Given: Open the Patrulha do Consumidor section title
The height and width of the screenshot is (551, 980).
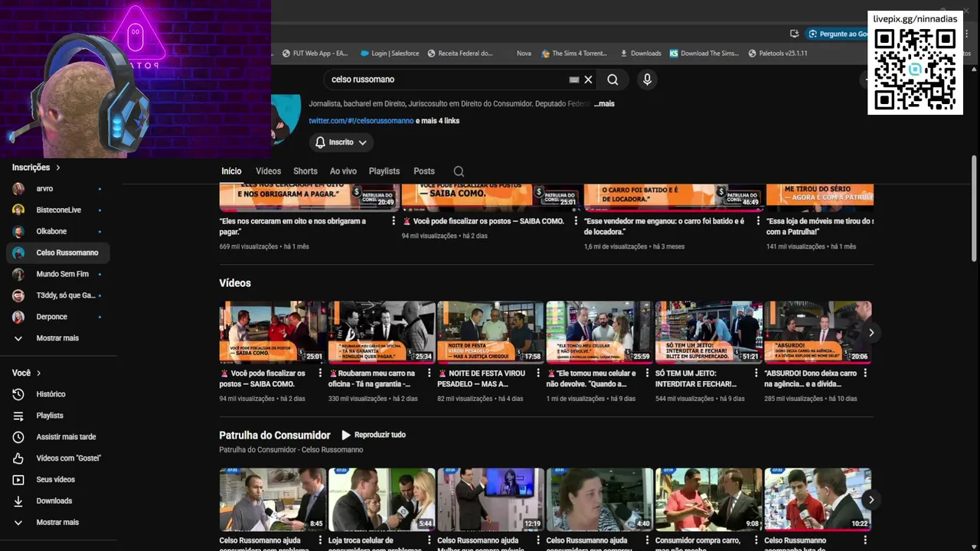Looking at the screenshot, I should point(275,435).
